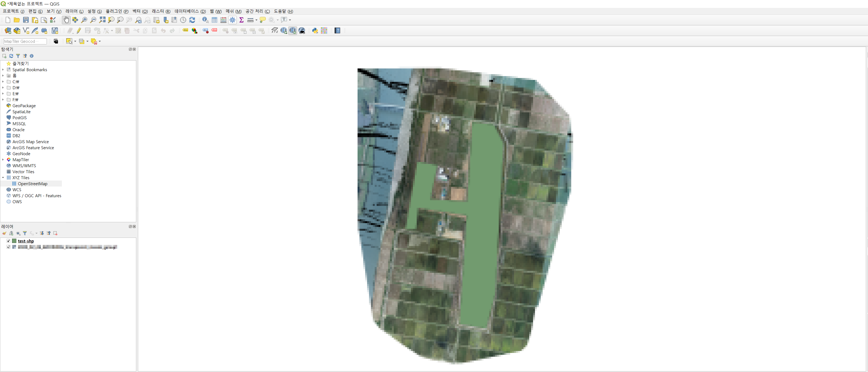Image resolution: width=868 pixels, height=372 pixels.
Task: Open the 플러그인 (P) menu
Action: tap(117, 11)
